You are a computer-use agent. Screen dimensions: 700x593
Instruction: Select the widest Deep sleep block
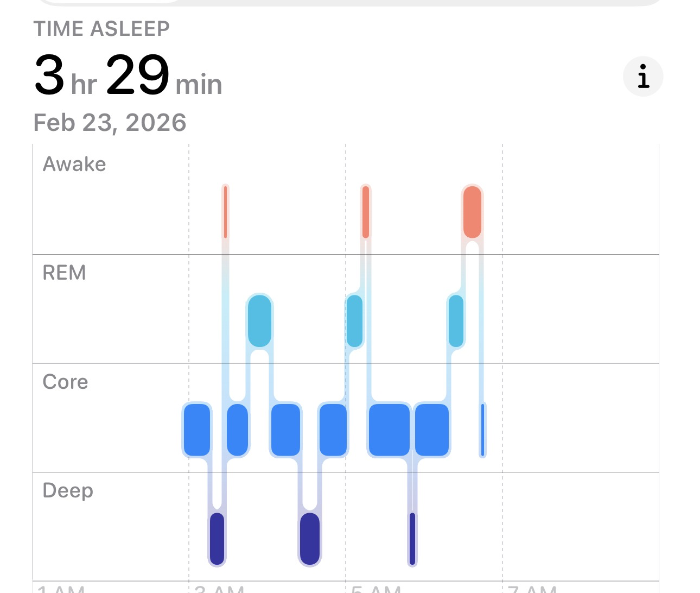[x=310, y=538]
